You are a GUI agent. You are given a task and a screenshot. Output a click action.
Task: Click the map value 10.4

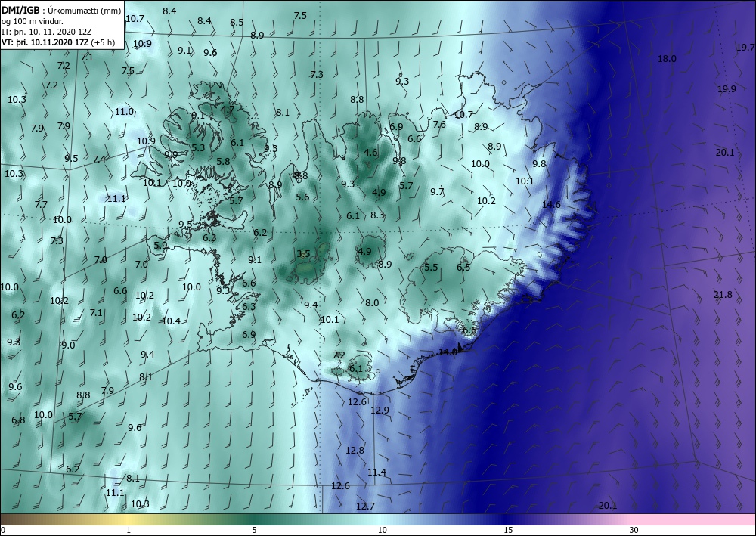point(171,321)
